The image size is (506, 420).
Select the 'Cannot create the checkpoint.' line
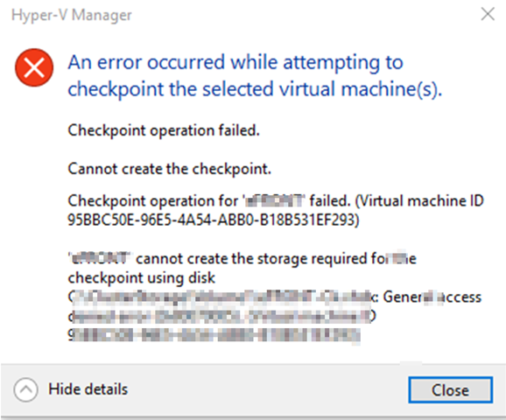(x=170, y=168)
